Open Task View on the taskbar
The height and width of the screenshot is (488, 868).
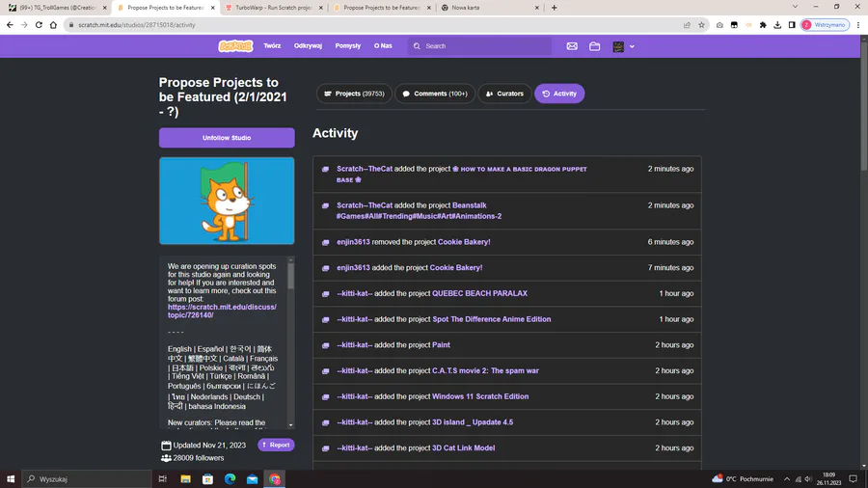tap(163, 479)
